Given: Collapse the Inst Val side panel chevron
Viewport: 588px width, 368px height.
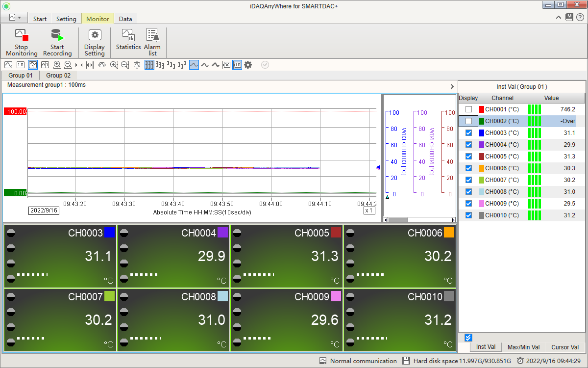Looking at the screenshot, I should (x=452, y=86).
